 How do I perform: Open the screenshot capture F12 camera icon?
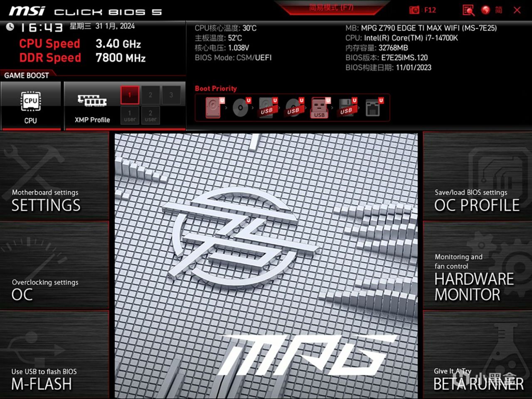pyautogui.click(x=415, y=10)
